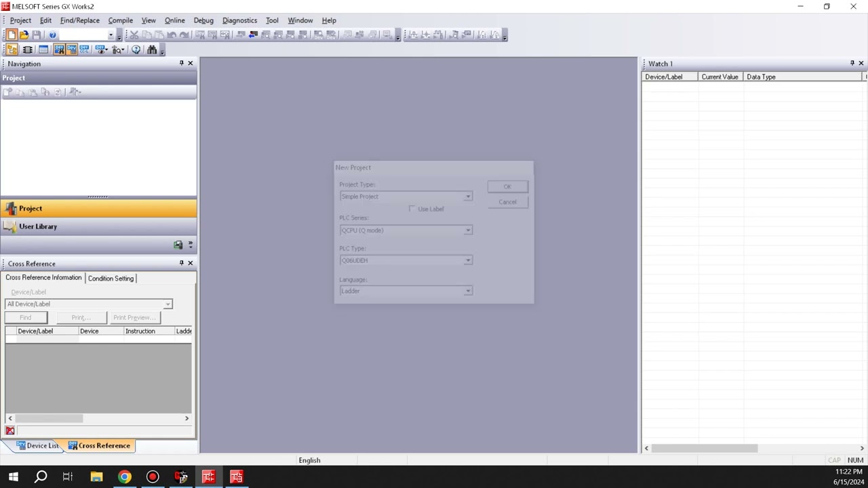
Task: Open the Online menu
Action: 174,20
